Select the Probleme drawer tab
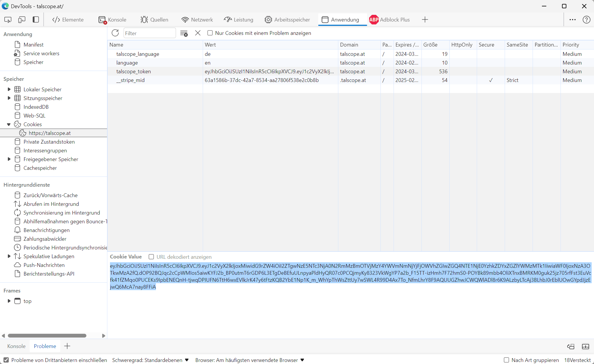This screenshot has width=594, height=364. [45, 346]
